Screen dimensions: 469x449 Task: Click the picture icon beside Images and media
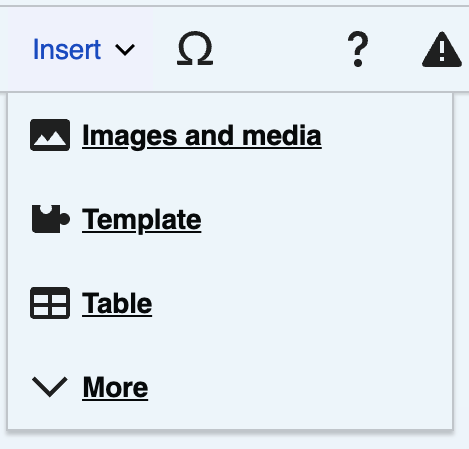coord(50,135)
